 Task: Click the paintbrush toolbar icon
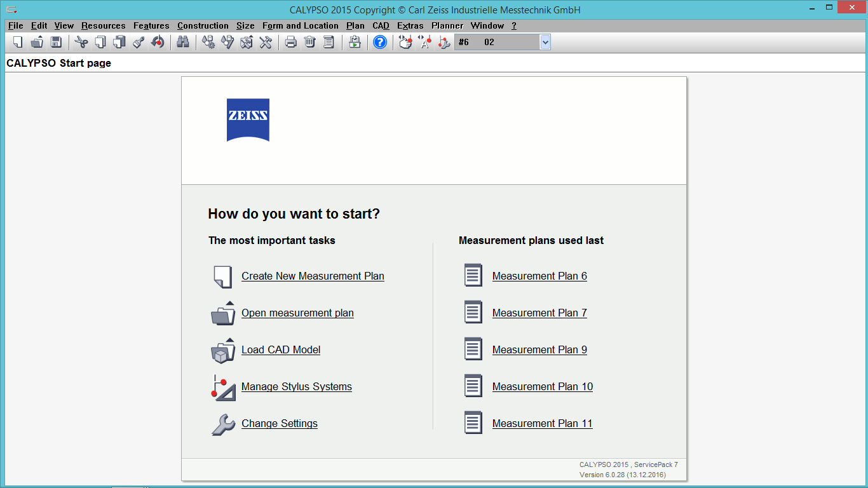pos(139,42)
